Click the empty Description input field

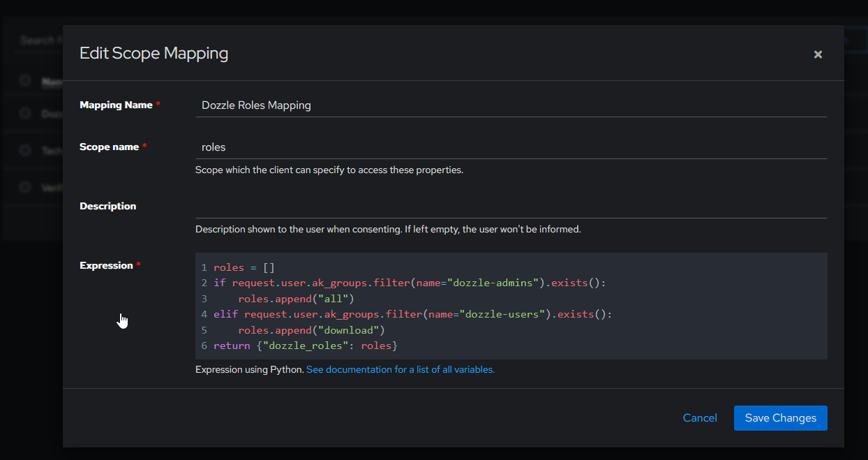click(511, 207)
